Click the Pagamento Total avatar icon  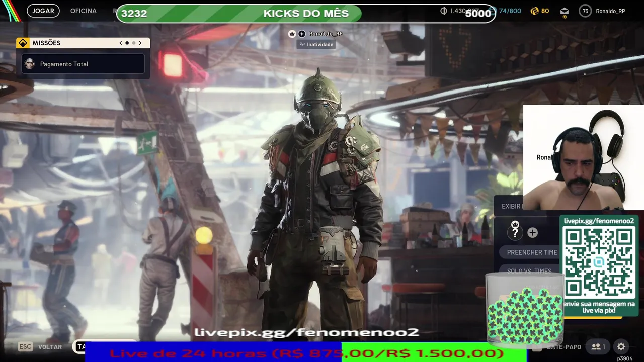coord(30,64)
